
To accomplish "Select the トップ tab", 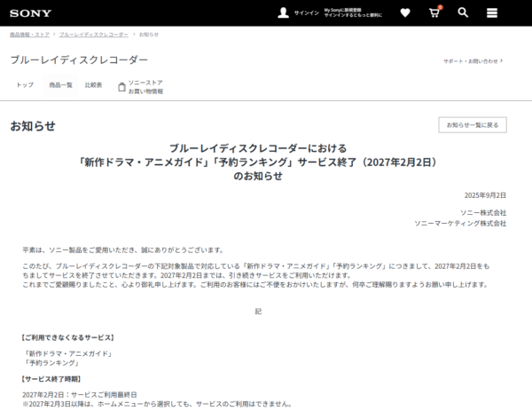I will (25, 85).
